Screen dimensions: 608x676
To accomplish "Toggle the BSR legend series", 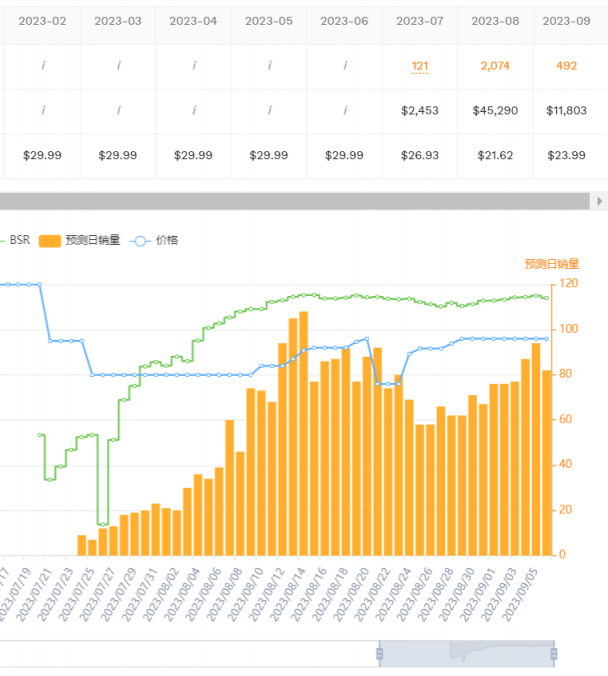I will [15, 240].
